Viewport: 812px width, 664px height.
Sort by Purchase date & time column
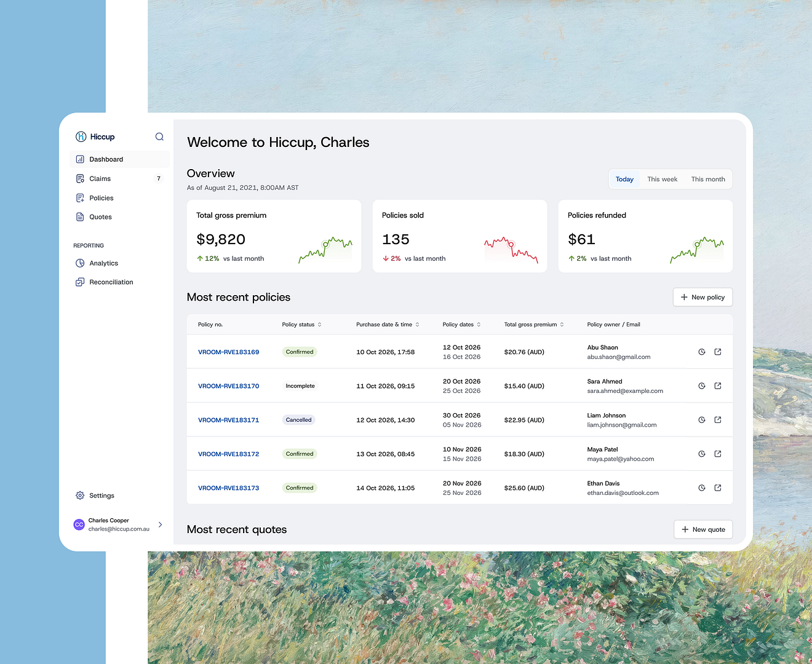click(x=388, y=324)
